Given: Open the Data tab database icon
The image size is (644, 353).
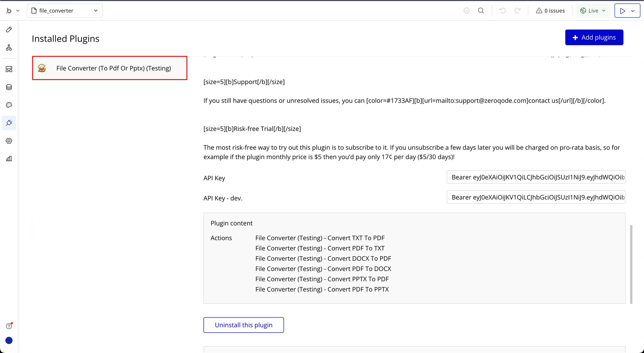Looking at the screenshot, I should pyautogui.click(x=9, y=87).
